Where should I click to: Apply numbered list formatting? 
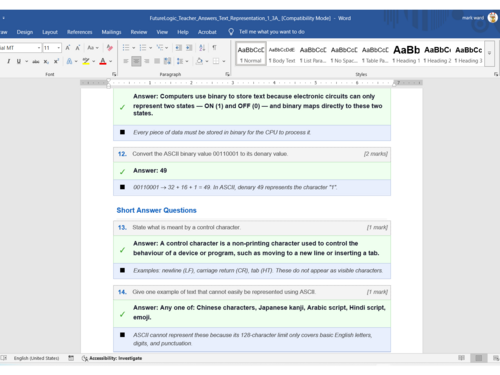coord(143,48)
